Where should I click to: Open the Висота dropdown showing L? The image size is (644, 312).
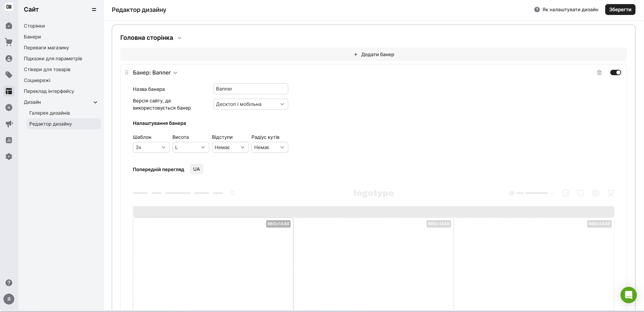(191, 147)
